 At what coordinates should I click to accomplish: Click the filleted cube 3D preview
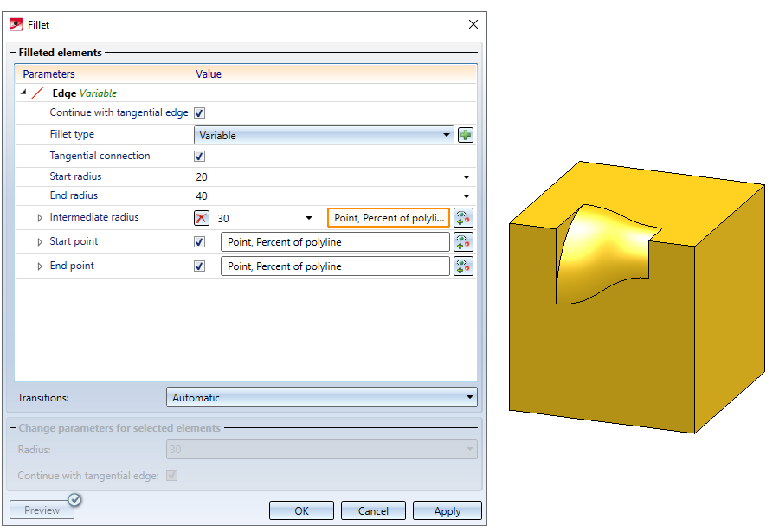pyautogui.click(x=637, y=297)
